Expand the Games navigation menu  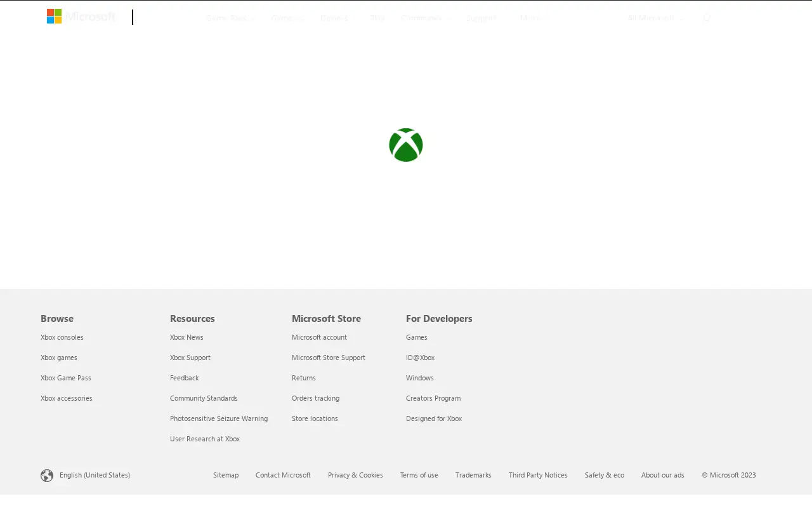pos(287,18)
